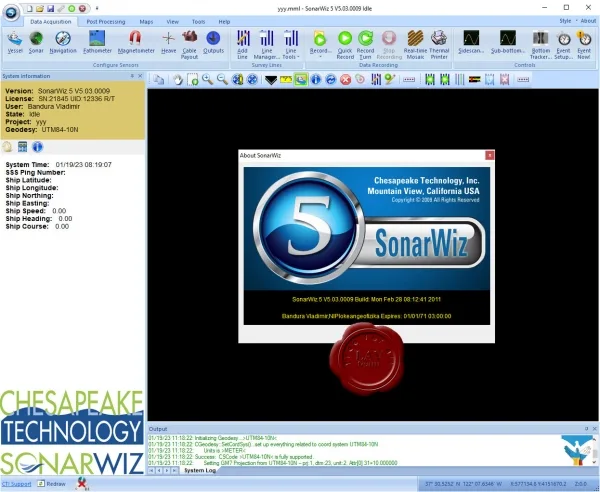Trigger Event Now
Image resolution: width=600 pixels, height=492 pixels.
[584, 45]
